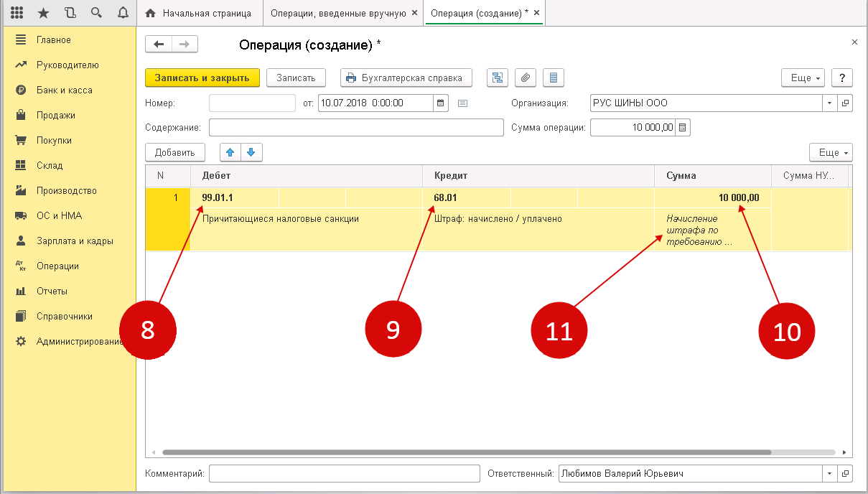Click the Содержание input field
Image resolution: width=868 pixels, height=494 pixels.
[x=356, y=128]
